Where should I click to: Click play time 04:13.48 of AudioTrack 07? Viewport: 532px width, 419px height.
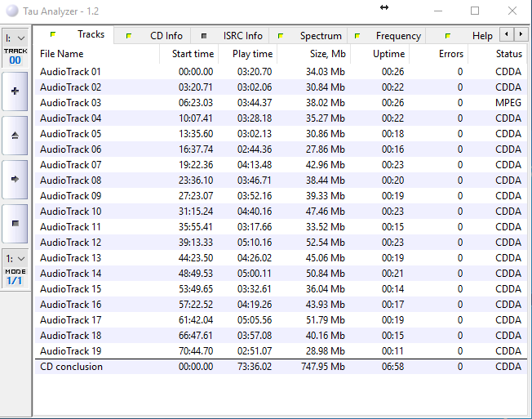point(255,165)
